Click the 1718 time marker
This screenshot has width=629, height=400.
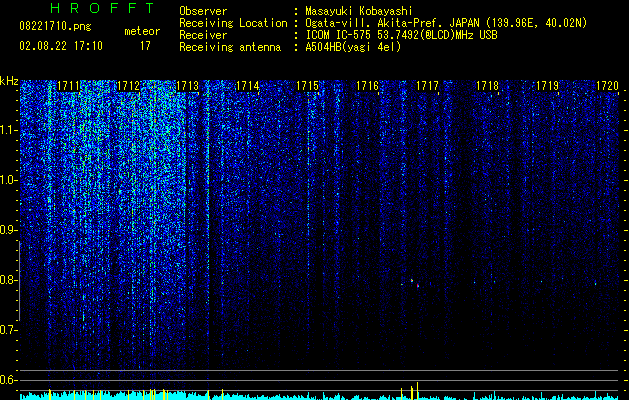click(487, 86)
